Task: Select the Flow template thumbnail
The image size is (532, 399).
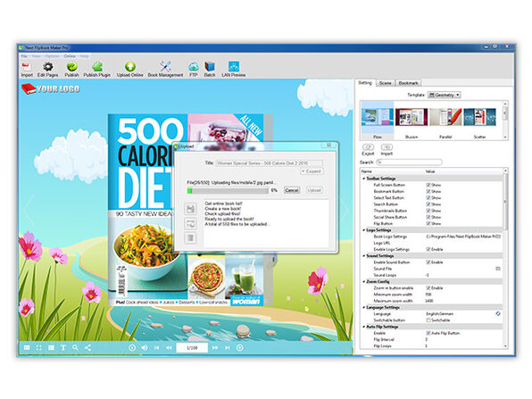Action: point(378,121)
